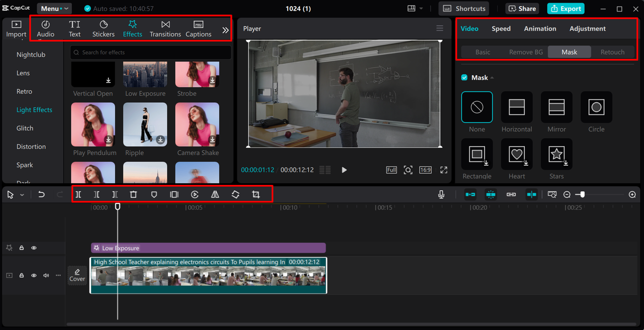Click the Share button
This screenshot has height=330, width=644.
click(522, 9)
